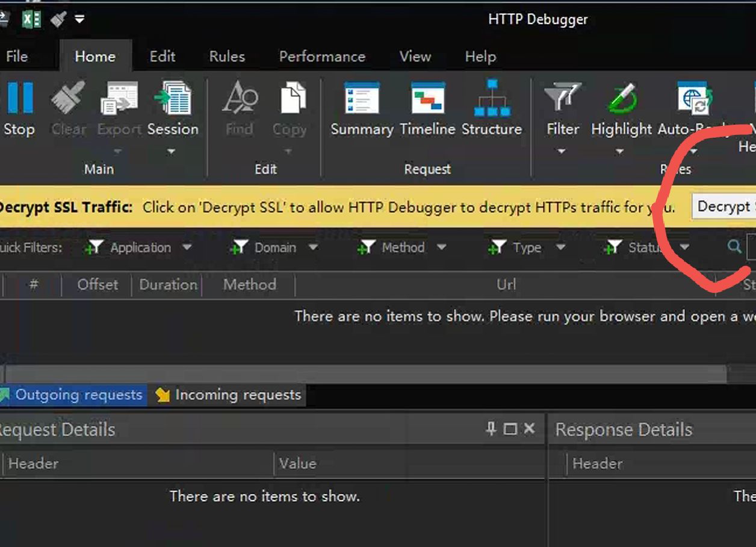Open the Timeline view icon
Screen dimensions: 756x547
pyautogui.click(x=427, y=98)
